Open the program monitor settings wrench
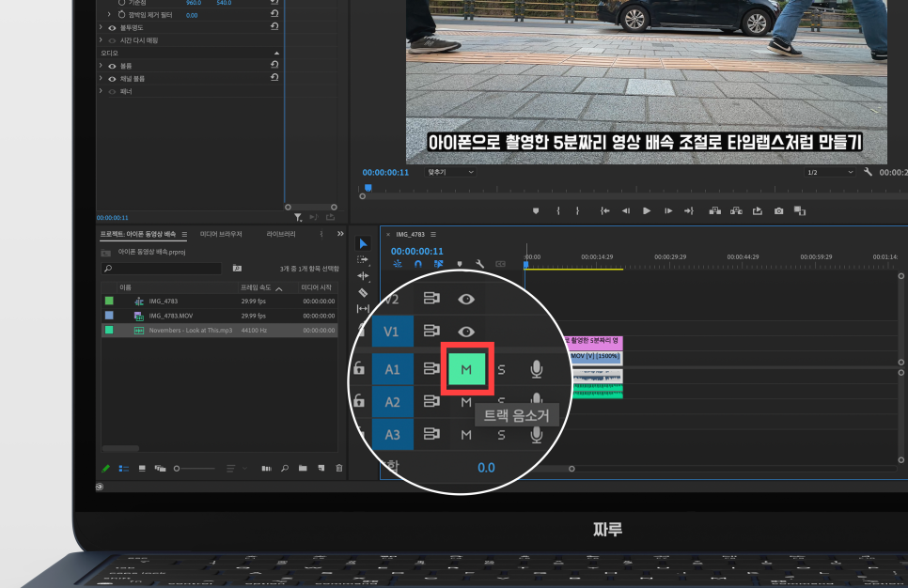 point(868,172)
